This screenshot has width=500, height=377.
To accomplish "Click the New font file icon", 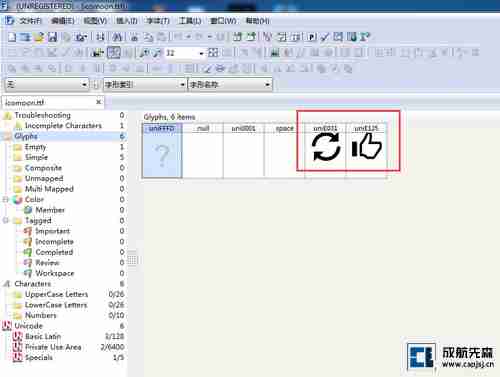I will [12, 37].
